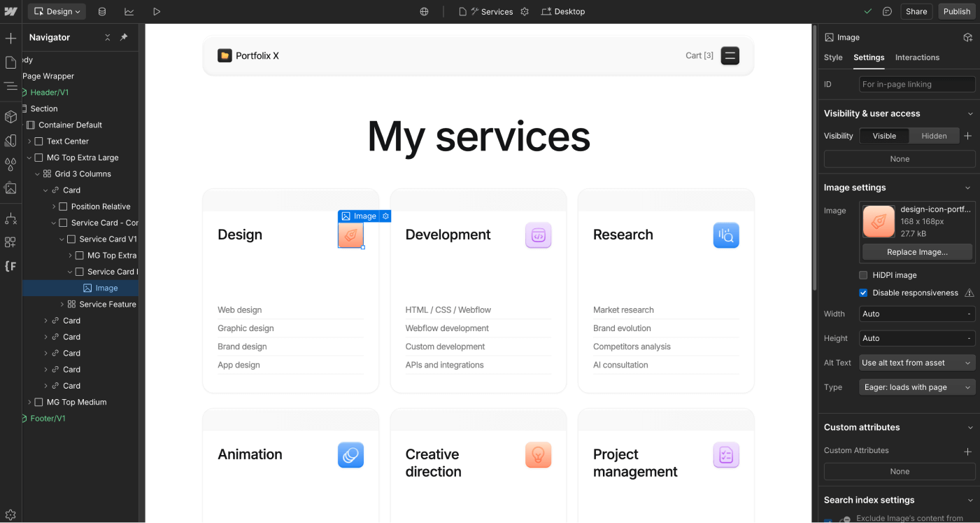Open the Components panel

[11, 116]
